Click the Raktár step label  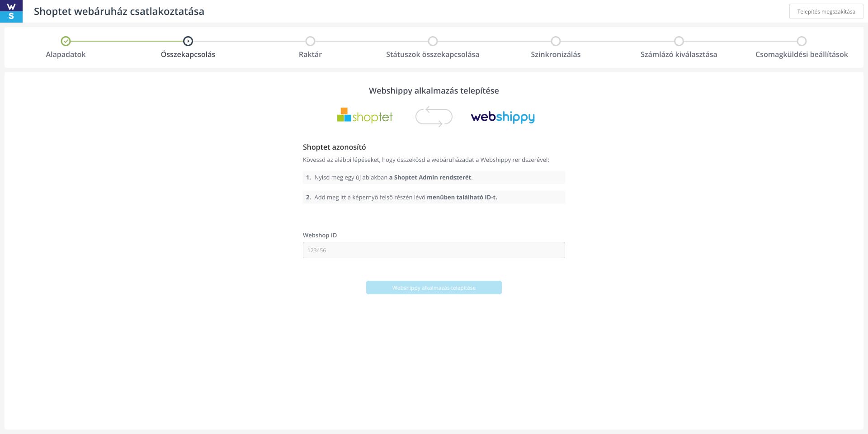310,54
